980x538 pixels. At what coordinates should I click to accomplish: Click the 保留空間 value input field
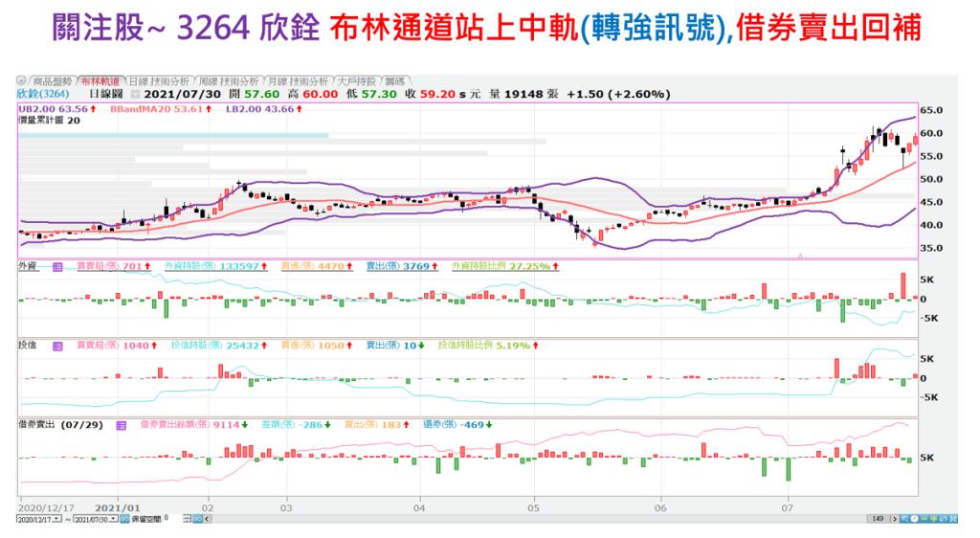tap(166, 518)
